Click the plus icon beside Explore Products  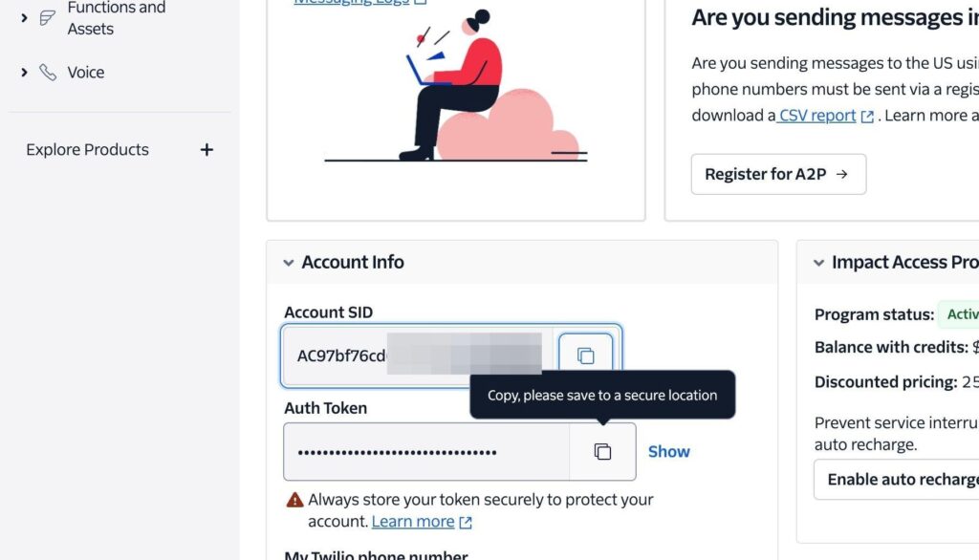[207, 150]
